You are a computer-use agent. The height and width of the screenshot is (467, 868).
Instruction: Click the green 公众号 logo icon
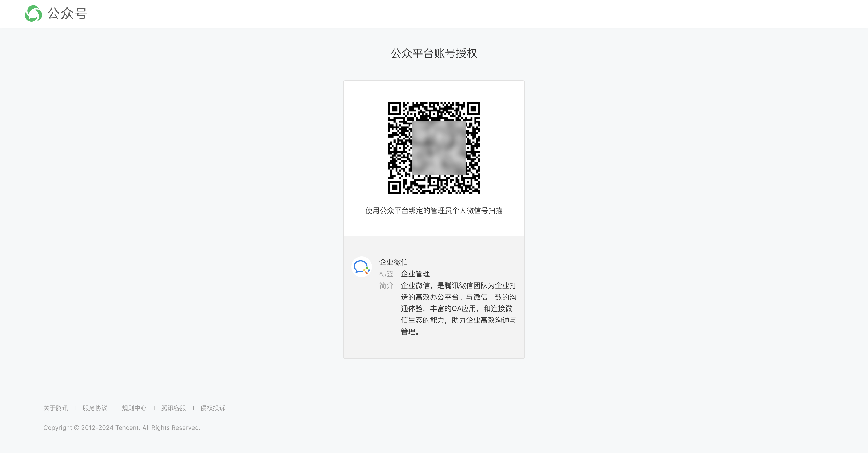point(33,13)
